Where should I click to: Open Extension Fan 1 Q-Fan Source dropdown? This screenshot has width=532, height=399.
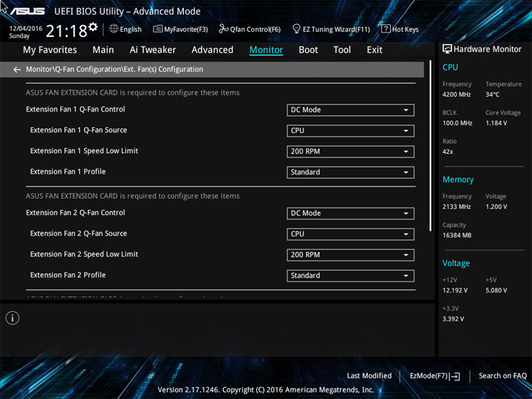(350, 131)
